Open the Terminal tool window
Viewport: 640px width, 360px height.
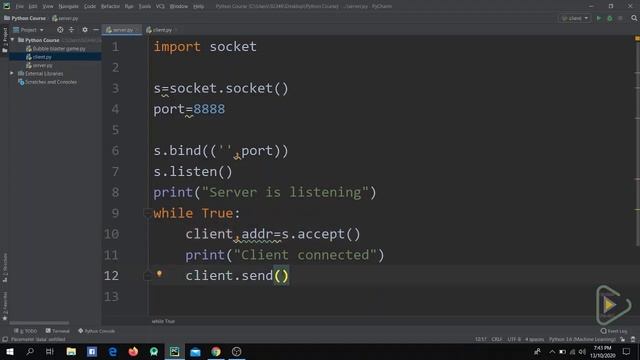click(58, 331)
